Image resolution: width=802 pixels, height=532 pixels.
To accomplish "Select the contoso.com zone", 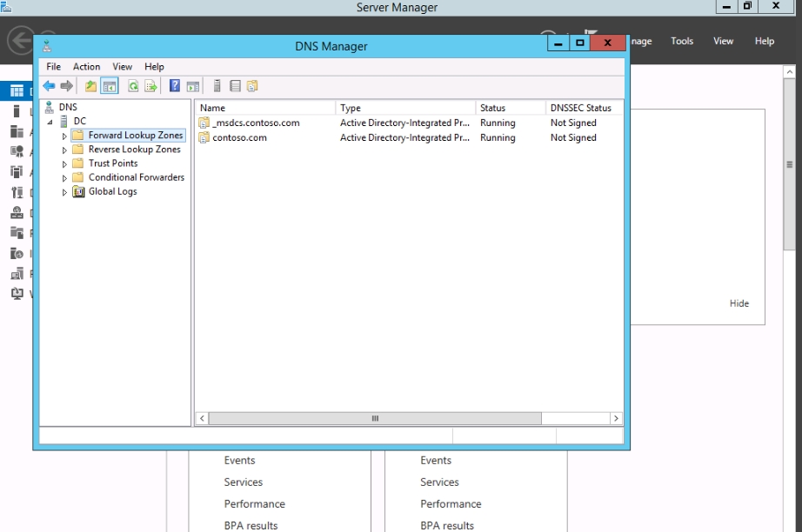I will [239, 137].
